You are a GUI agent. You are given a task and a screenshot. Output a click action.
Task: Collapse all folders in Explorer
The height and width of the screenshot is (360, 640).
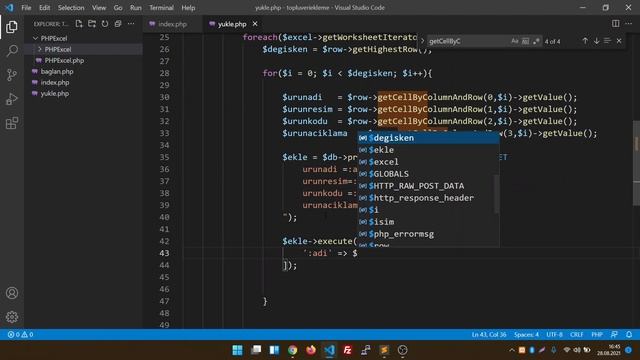pos(118,24)
